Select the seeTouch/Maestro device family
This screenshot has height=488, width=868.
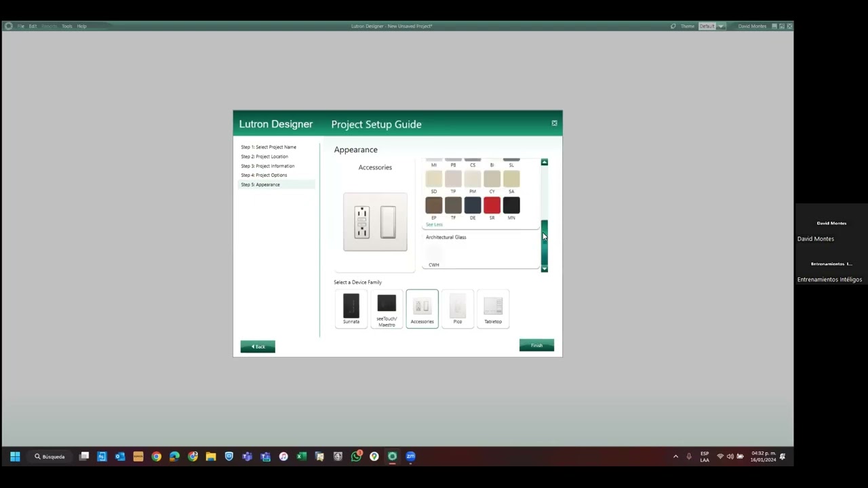coord(387,308)
